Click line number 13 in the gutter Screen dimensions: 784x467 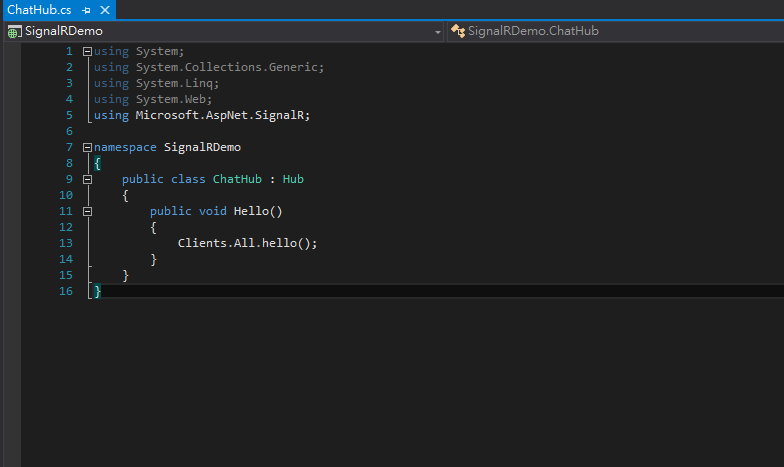pos(66,243)
